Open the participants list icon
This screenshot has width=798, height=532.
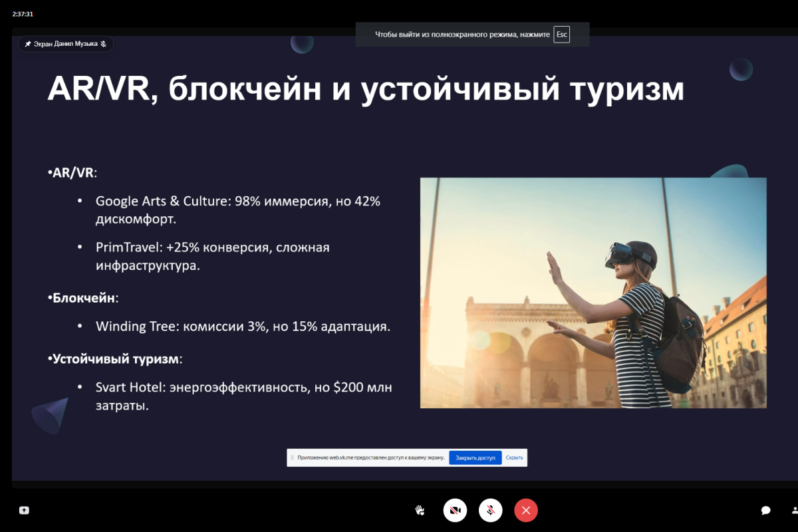pos(795,510)
